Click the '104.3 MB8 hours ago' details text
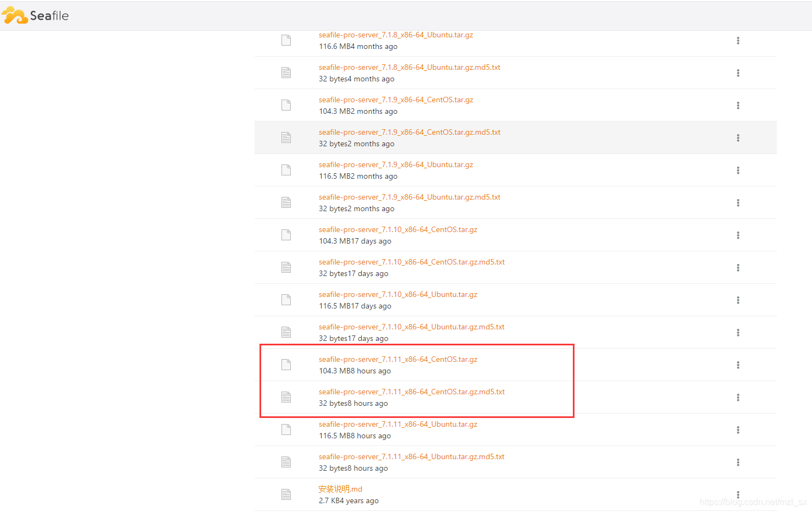The height and width of the screenshot is (512, 812). pos(355,371)
